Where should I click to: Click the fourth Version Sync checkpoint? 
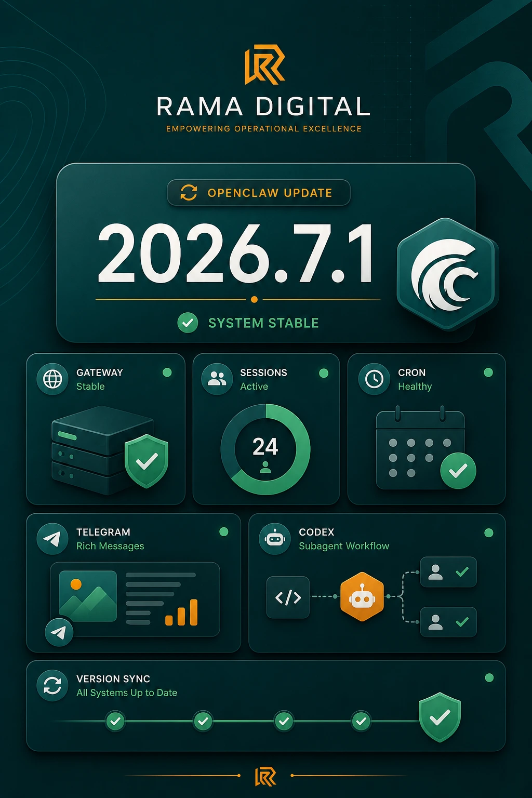click(361, 721)
